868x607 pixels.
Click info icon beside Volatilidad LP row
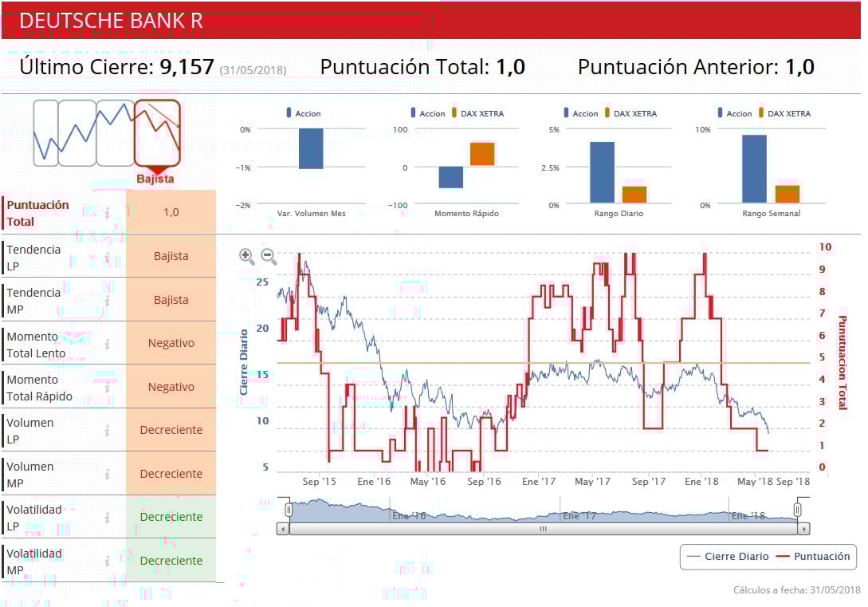108,518
